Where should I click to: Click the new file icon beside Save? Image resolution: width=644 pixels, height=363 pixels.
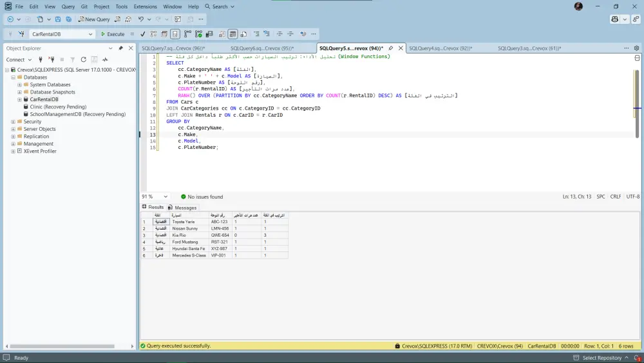[40, 19]
